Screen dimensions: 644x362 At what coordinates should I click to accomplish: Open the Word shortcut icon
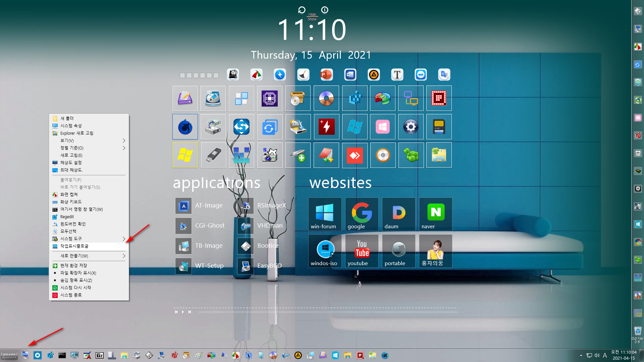pyautogui.click(x=350, y=74)
